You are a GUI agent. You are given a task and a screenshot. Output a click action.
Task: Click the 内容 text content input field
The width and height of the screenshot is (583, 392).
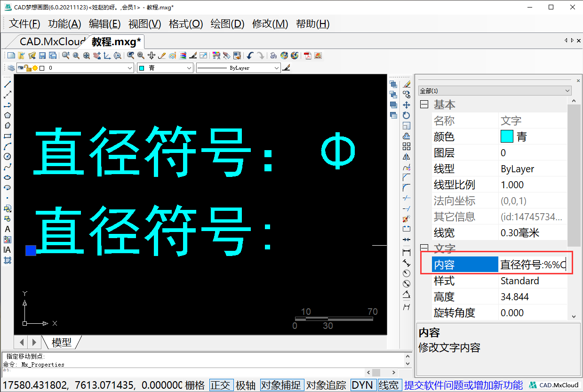click(533, 265)
